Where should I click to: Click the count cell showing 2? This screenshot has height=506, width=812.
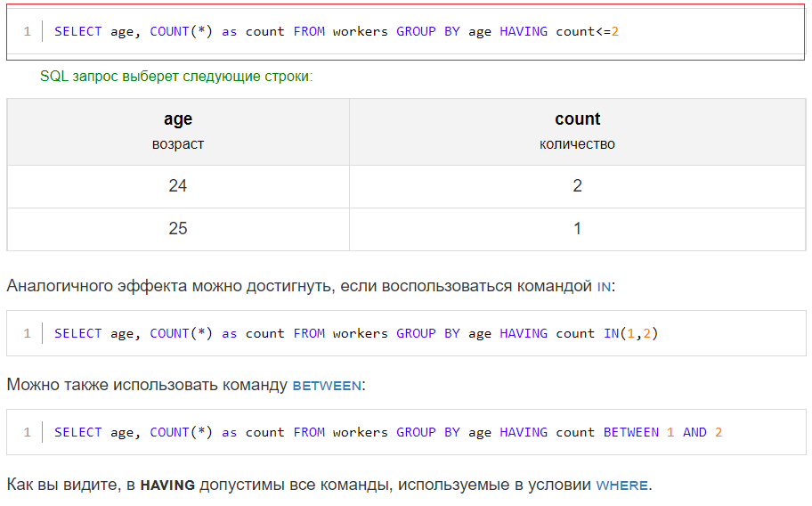(x=578, y=186)
